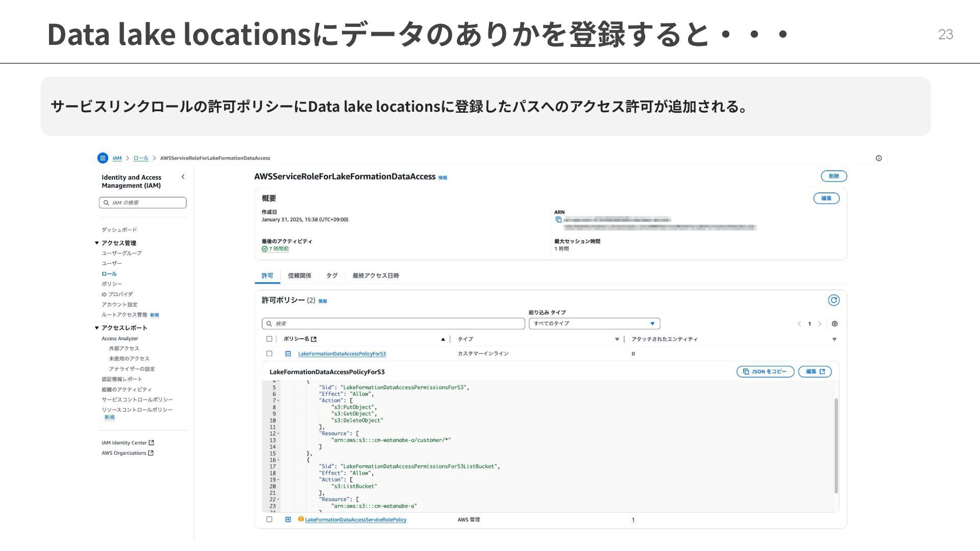Open external link icon beside IAM Identity Center
Screen dimensions: 980x551
tap(151, 443)
